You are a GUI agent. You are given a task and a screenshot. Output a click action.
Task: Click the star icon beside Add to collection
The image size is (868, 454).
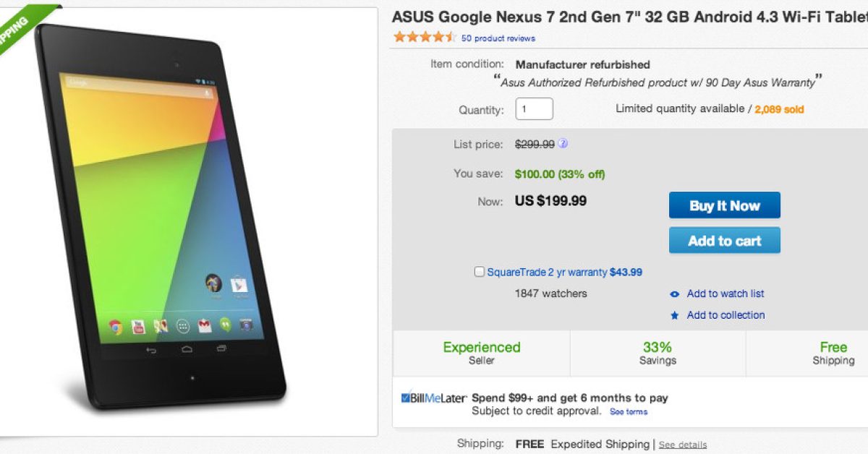pyautogui.click(x=675, y=316)
